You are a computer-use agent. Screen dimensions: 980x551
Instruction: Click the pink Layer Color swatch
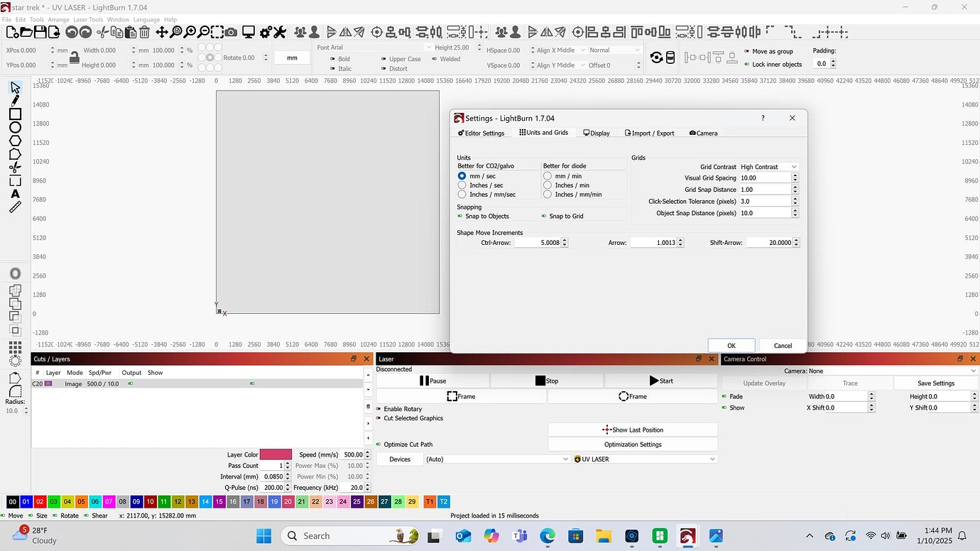point(276,454)
